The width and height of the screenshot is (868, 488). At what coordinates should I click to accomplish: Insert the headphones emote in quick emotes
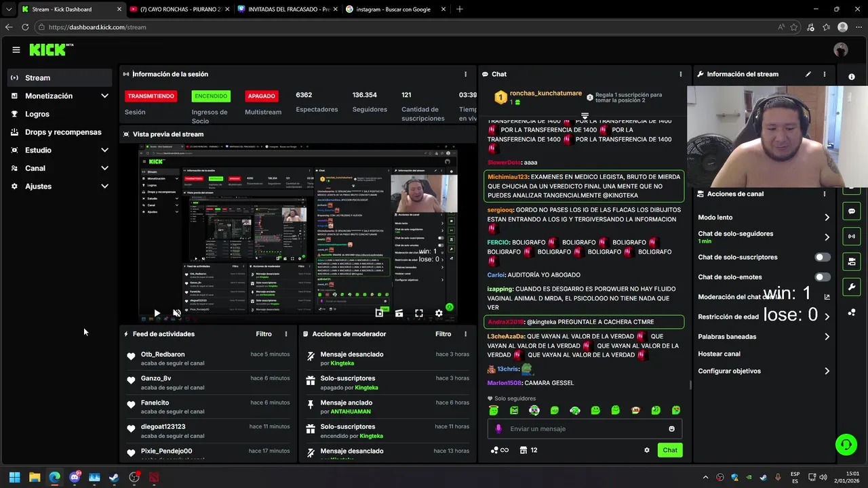(575, 411)
